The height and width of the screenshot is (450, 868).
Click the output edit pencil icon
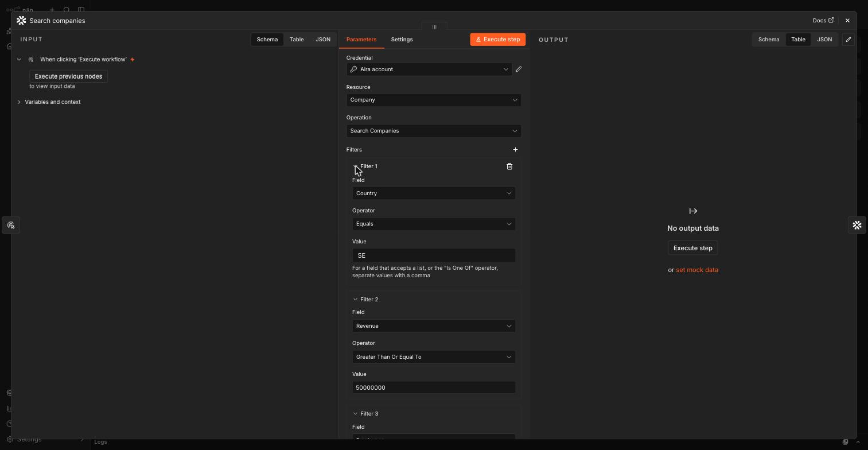click(x=848, y=40)
